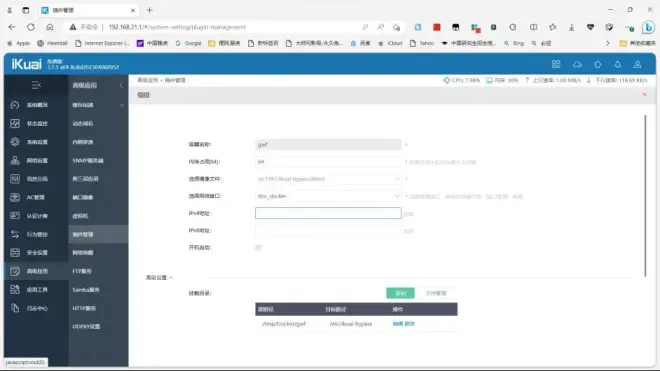The image size is (660, 371).
Task: Click the 容器名称 field showing gwf
Action: pyautogui.click(x=328, y=144)
